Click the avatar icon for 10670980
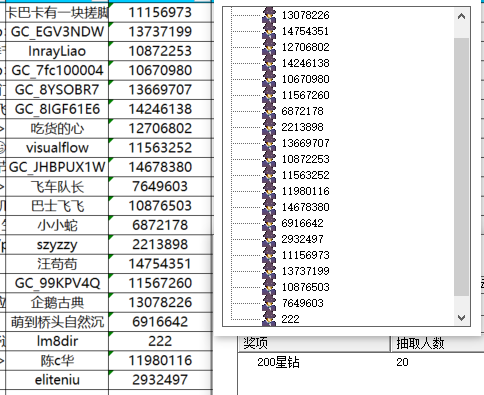The height and width of the screenshot is (395, 484). click(x=269, y=79)
